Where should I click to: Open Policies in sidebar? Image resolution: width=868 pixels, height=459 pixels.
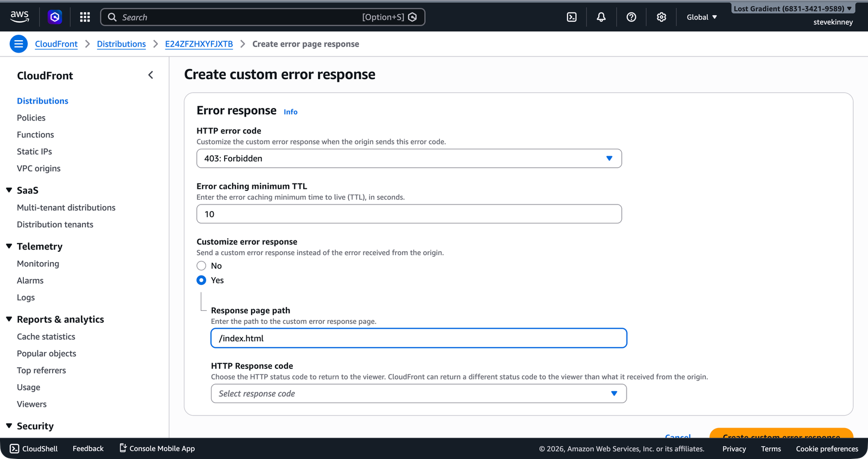coord(31,118)
